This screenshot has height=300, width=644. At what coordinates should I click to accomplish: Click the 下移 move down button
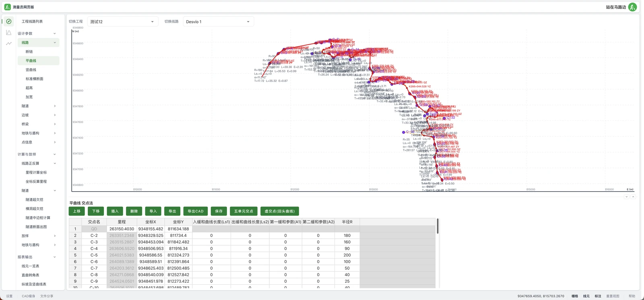coord(96,211)
